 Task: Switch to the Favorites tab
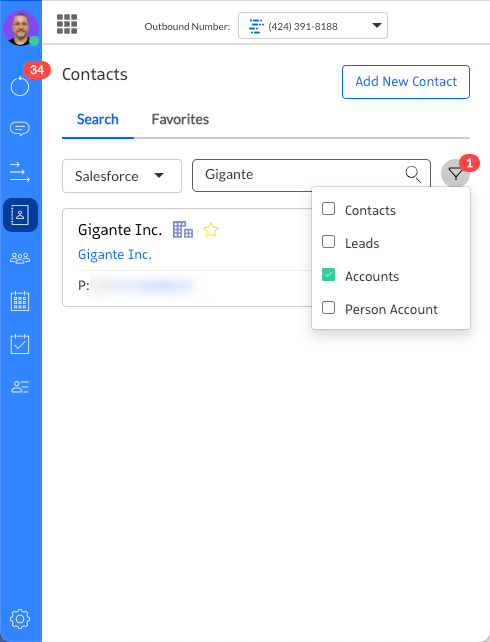click(180, 119)
